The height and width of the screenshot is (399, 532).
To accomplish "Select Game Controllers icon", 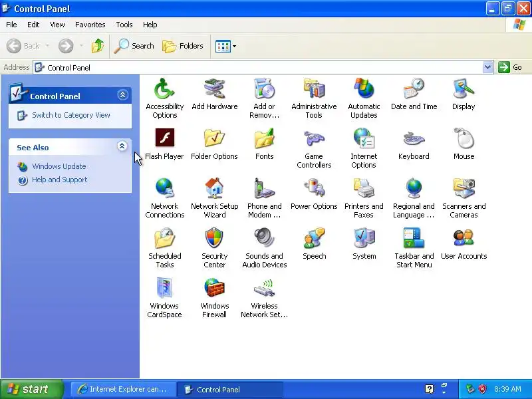I will [314, 148].
